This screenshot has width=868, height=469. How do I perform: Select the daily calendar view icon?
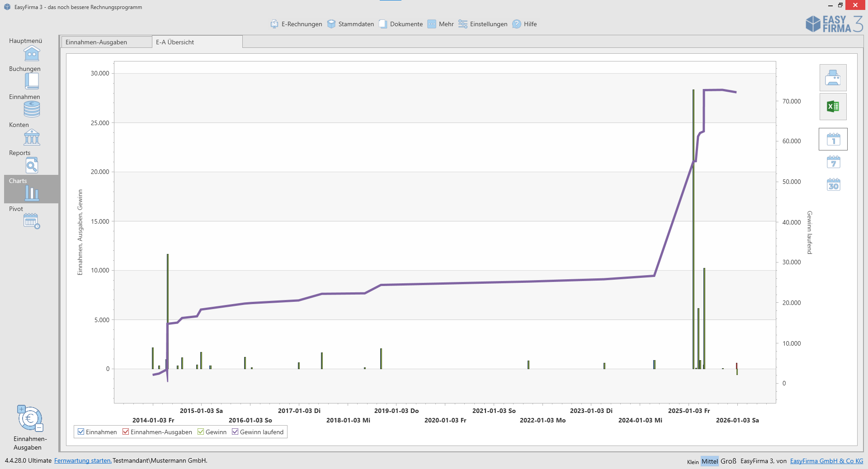[x=833, y=139]
